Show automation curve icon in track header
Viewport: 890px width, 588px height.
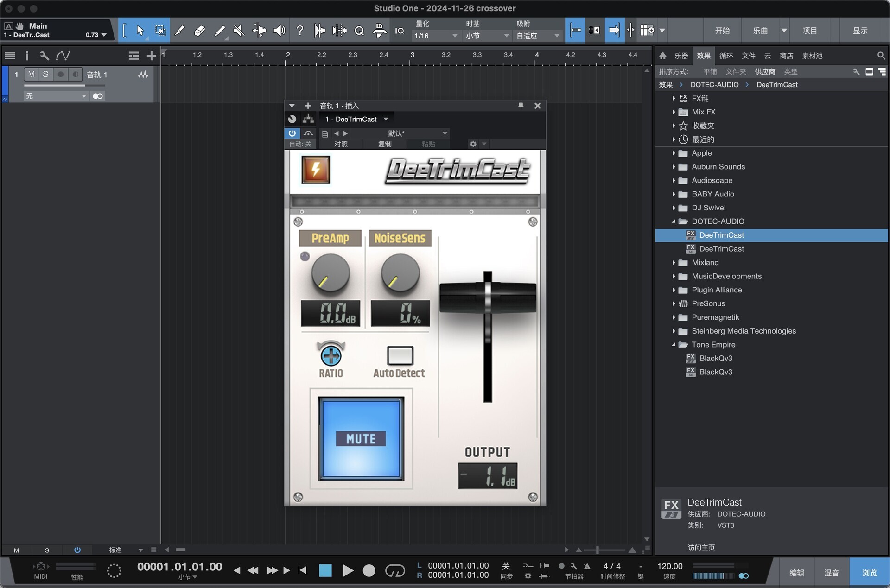[x=63, y=56]
